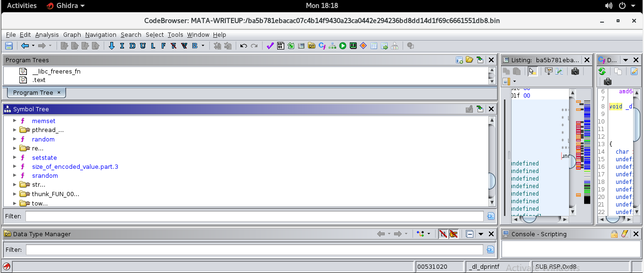Clear the Console with eraser icon

625,234
